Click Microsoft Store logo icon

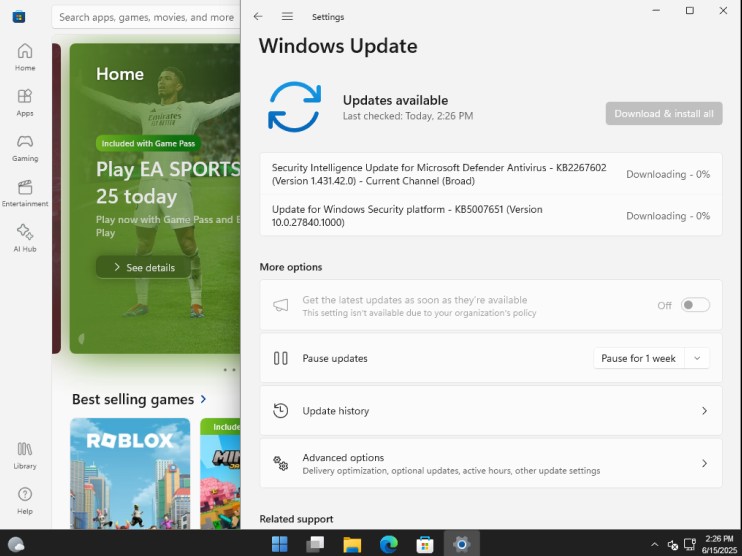pos(19,17)
